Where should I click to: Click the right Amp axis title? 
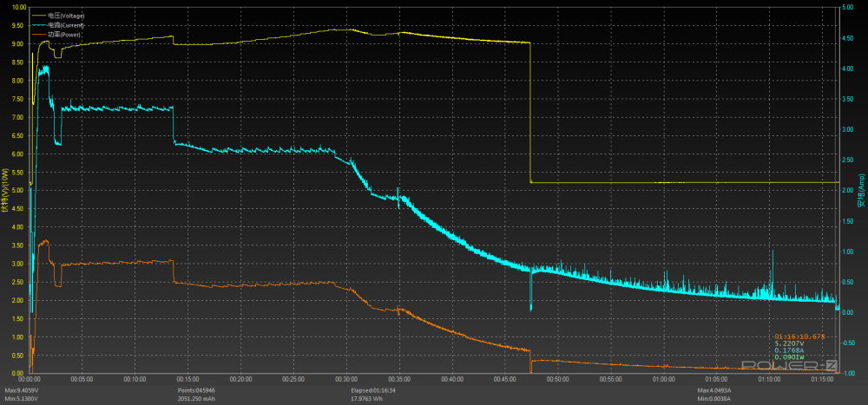[x=860, y=190]
